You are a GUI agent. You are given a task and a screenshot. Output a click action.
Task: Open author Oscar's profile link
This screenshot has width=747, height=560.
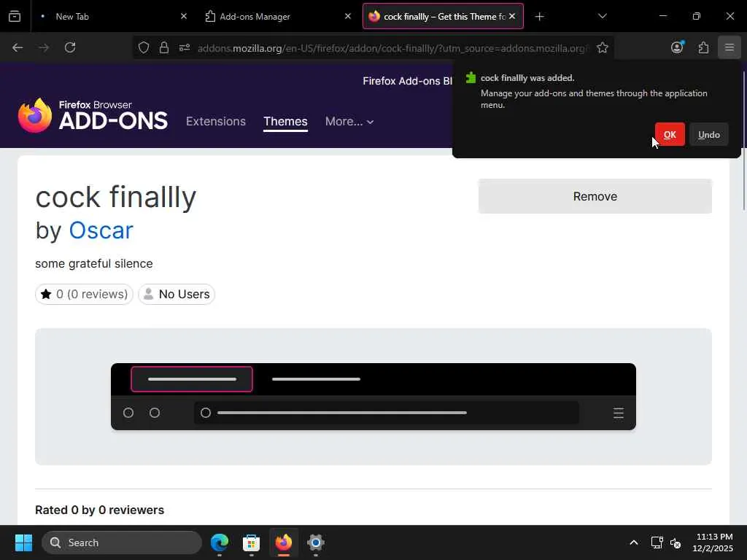tap(101, 230)
